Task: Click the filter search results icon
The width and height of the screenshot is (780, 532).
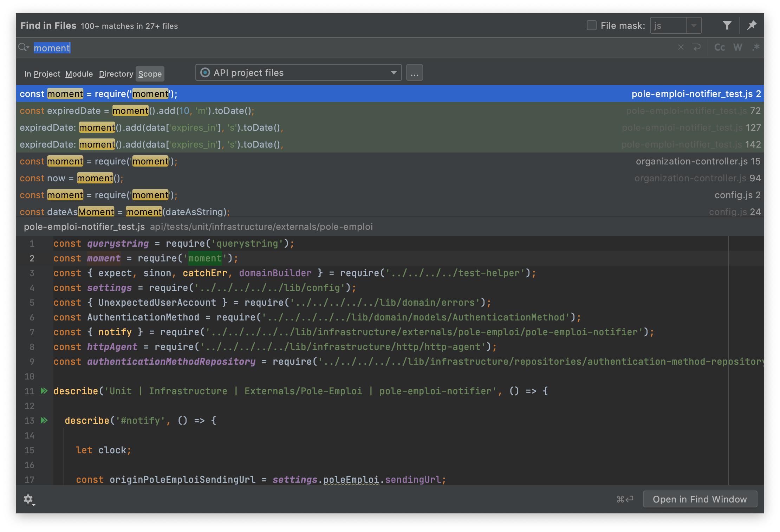Action: pos(727,25)
